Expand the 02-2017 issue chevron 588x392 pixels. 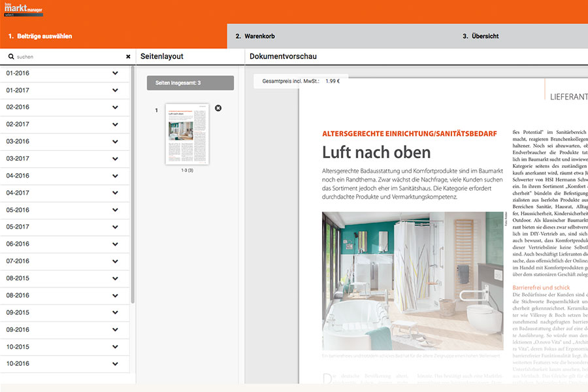pos(115,125)
